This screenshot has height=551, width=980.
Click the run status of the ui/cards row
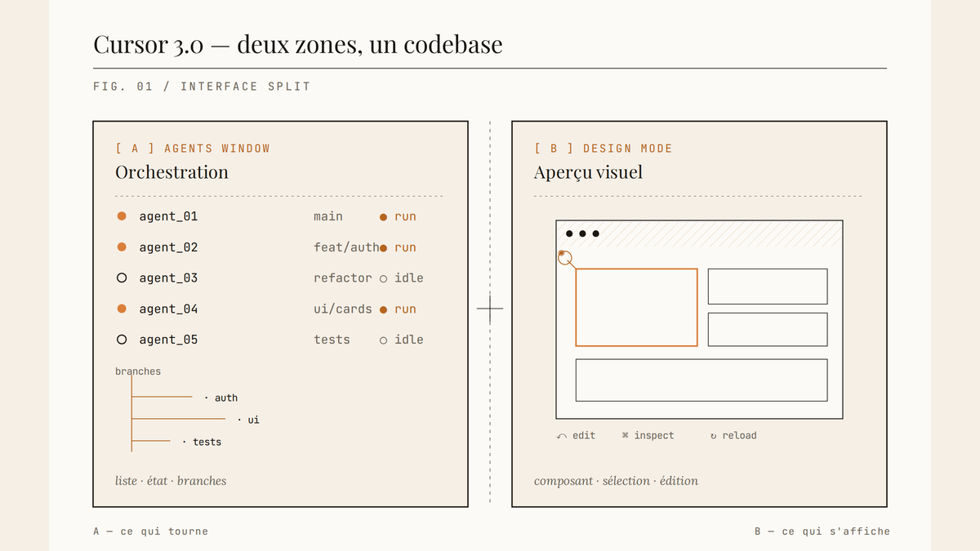coord(398,309)
